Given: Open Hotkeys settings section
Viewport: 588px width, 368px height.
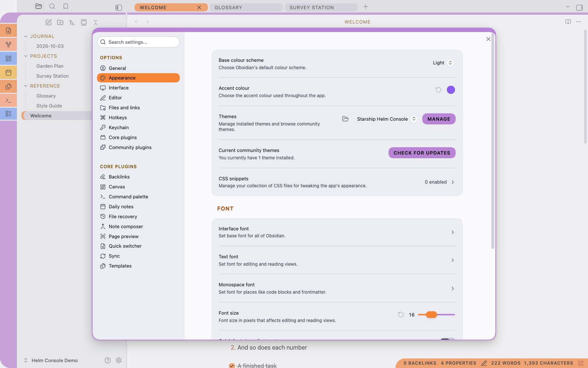Looking at the screenshot, I should coord(138,118).
